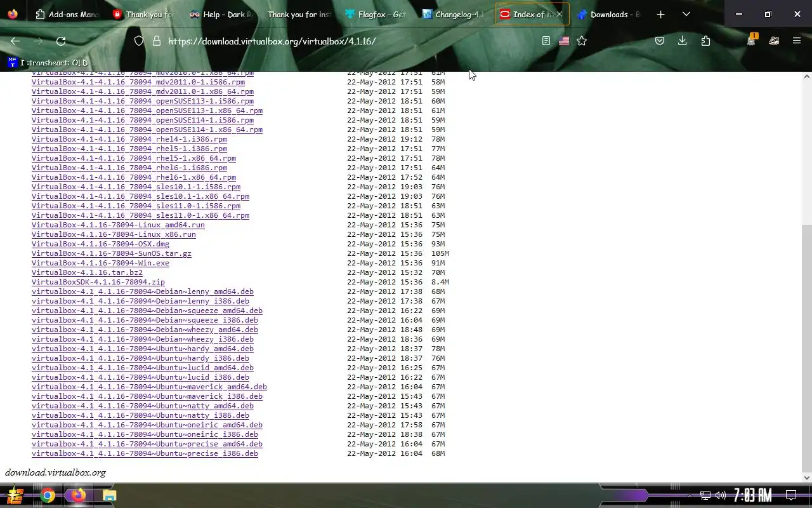This screenshot has width=812, height=508.
Task: Open the Debian~wheezy_amd64.deb link
Action: tap(145, 330)
